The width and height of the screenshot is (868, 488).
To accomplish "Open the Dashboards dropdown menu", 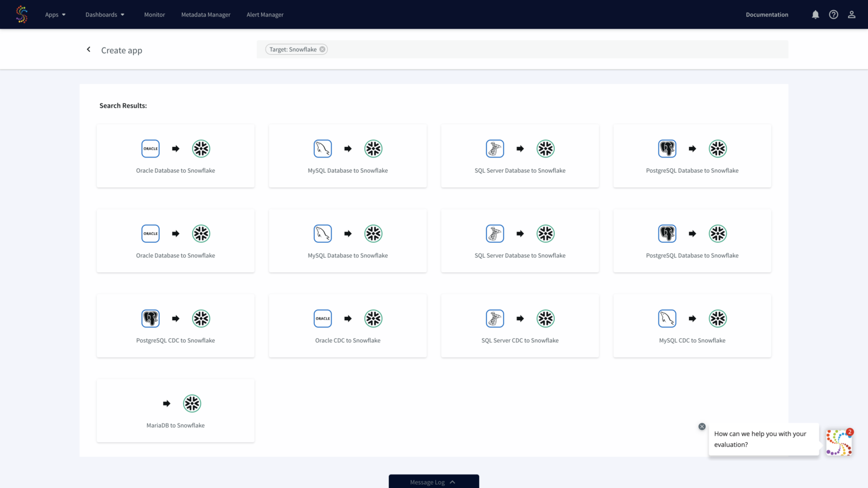I will [105, 14].
